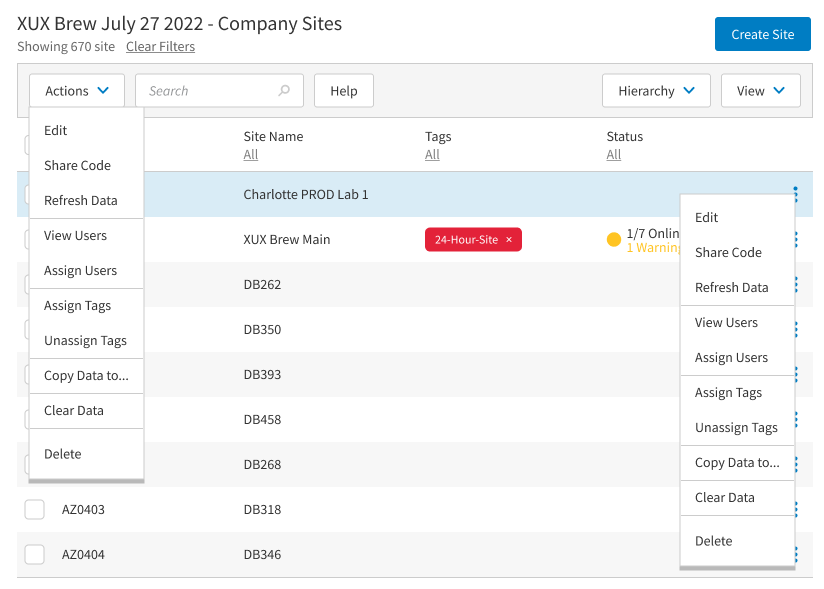Screen dimensions: 824x589
Task: Choose View Users in the Actions dropdown menu
Action: (x=87, y=235)
